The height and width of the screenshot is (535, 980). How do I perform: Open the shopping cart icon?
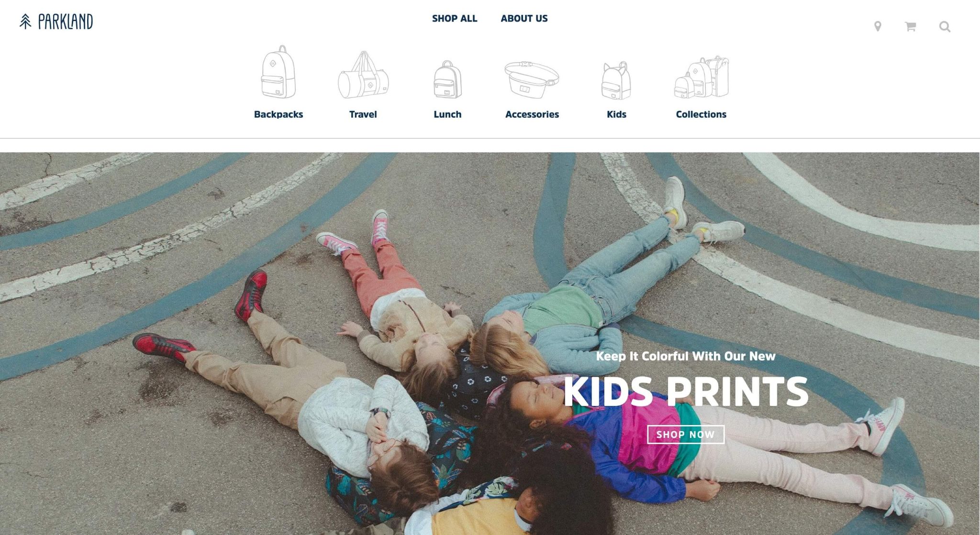[911, 26]
